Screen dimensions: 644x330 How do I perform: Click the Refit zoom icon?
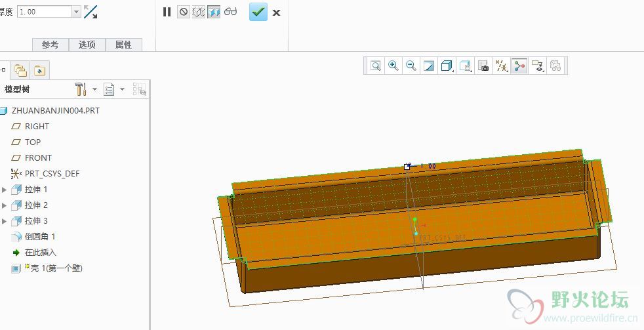375,66
